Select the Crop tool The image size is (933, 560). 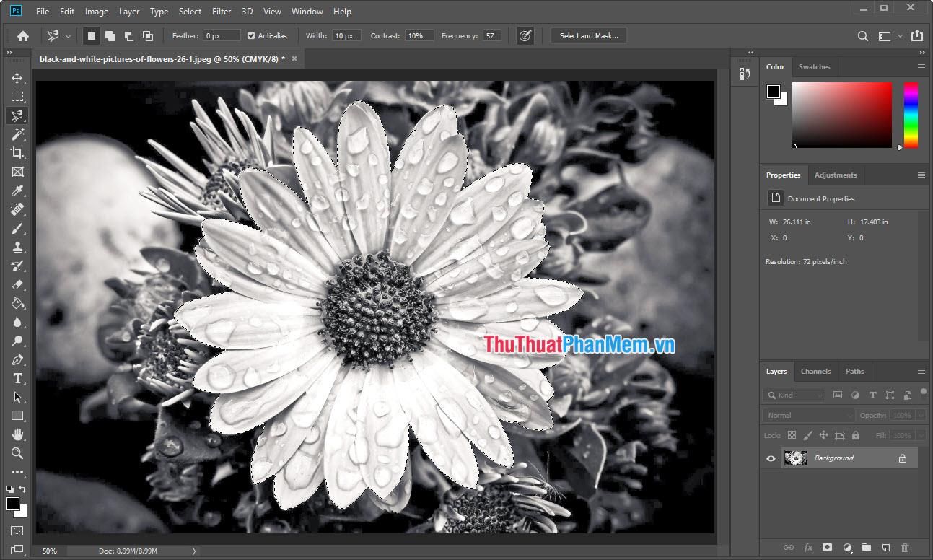click(x=17, y=152)
